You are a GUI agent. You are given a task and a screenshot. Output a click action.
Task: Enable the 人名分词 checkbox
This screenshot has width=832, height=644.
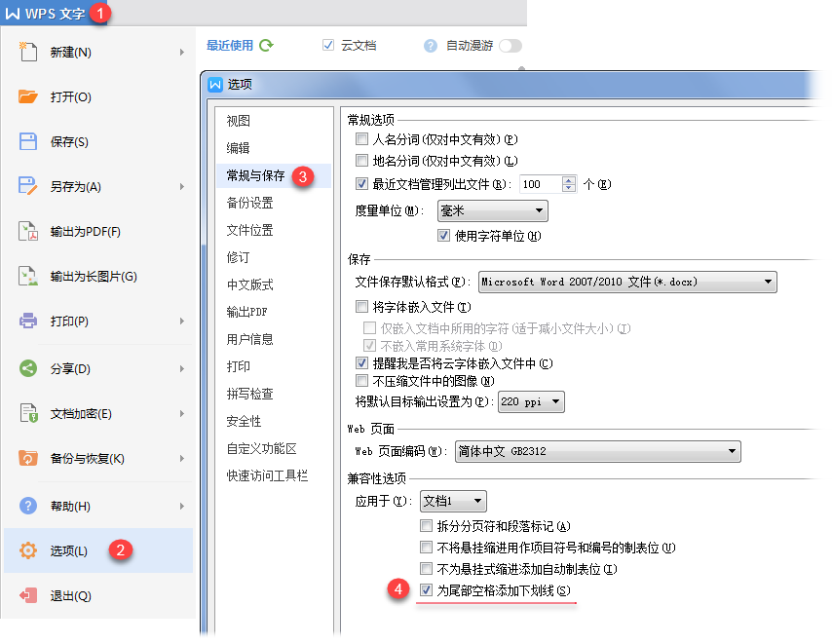click(362, 139)
